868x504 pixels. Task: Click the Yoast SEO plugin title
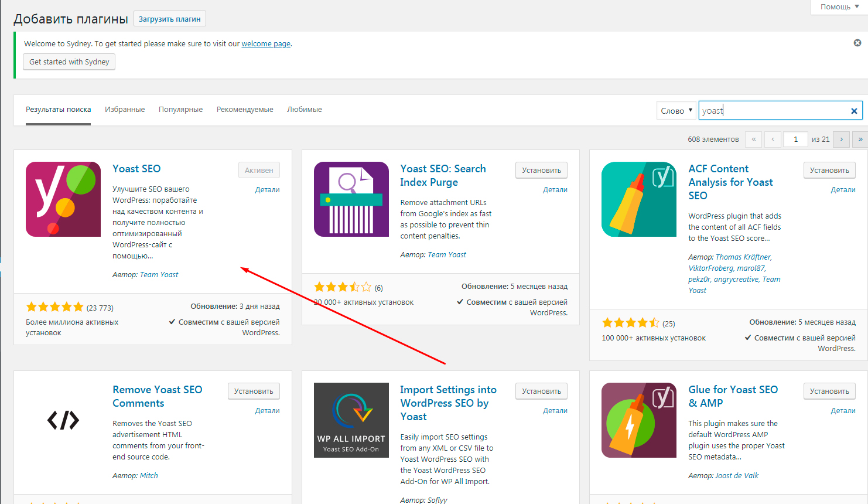(136, 169)
